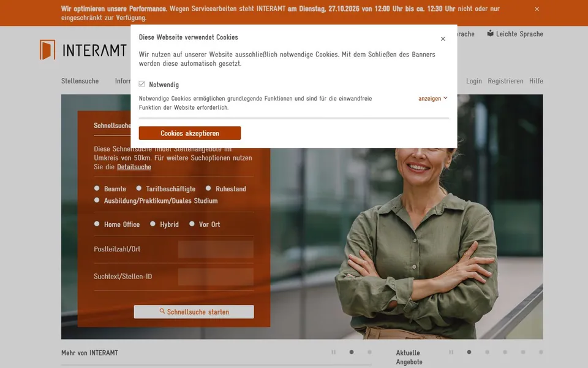
Task: Toggle the Notwendig cookies checkbox
Action: (141, 84)
